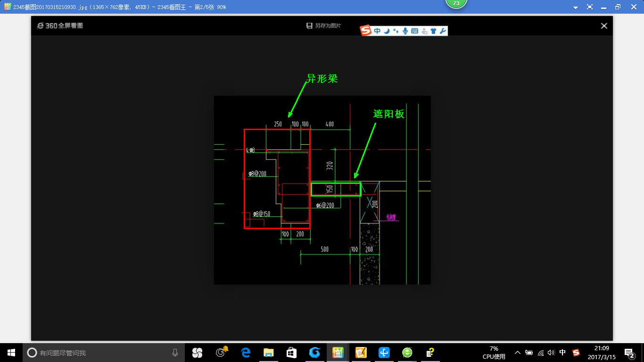Open the blue G swirl browser on the taskbar
This screenshot has width=644, height=362.
314,353
